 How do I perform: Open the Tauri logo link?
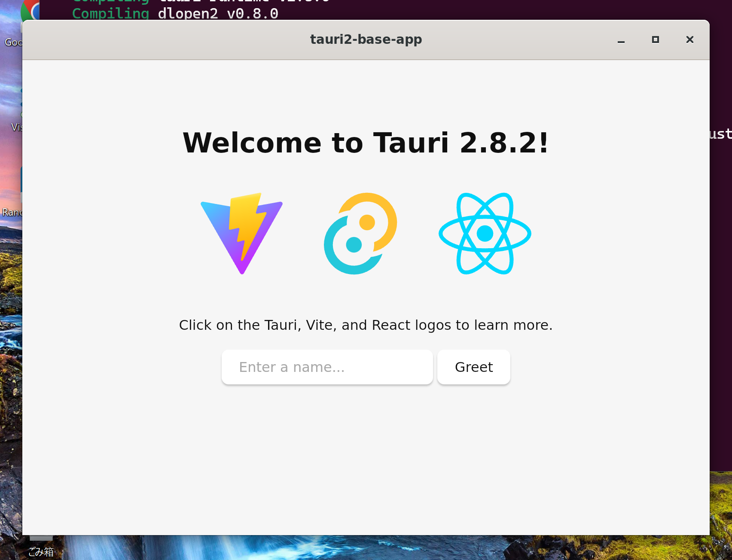(360, 234)
